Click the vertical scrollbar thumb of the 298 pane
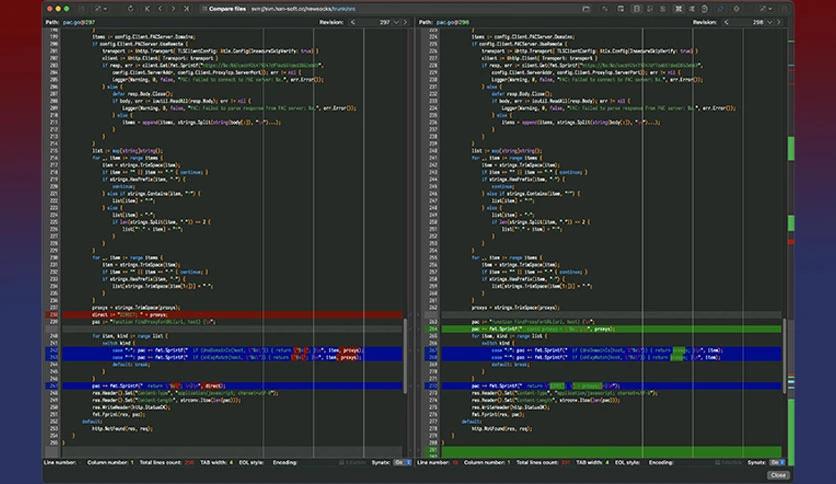This screenshot has height=484, width=836. click(x=784, y=356)
